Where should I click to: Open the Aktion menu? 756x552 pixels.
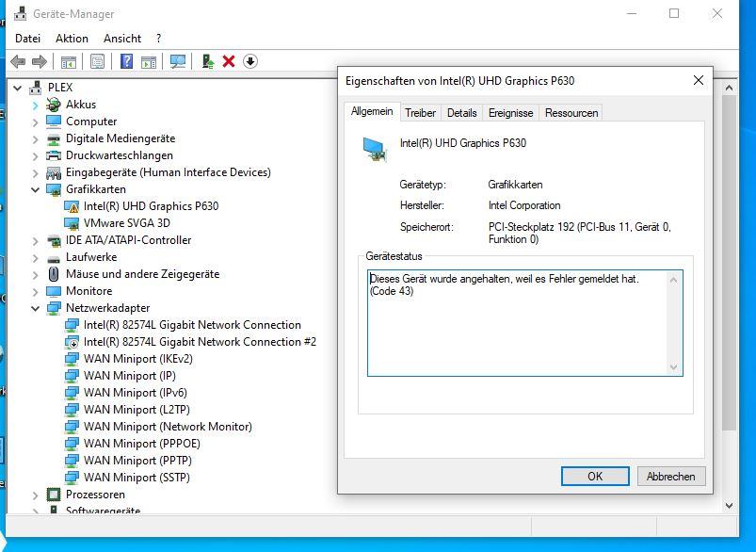(72, 39)
